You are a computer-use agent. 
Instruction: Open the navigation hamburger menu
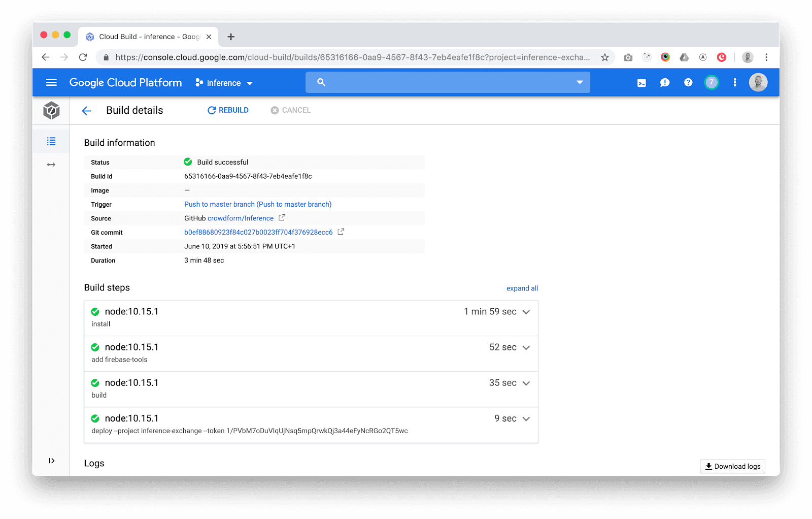[x=51, y=82]
